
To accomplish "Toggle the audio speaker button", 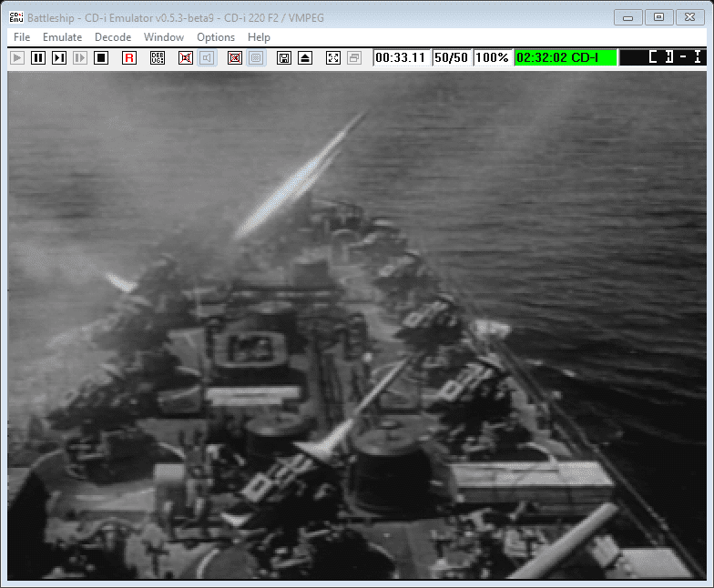I will [207, 57].
